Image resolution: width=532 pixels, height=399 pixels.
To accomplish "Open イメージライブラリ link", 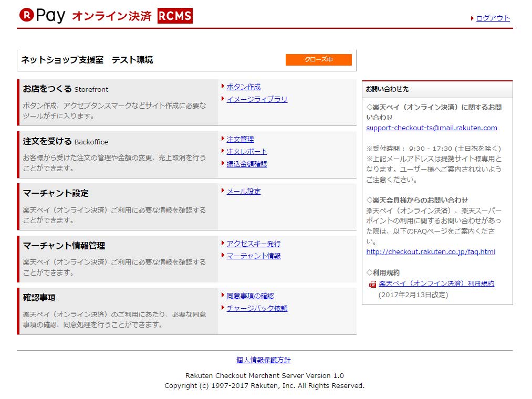I will 257,99.
